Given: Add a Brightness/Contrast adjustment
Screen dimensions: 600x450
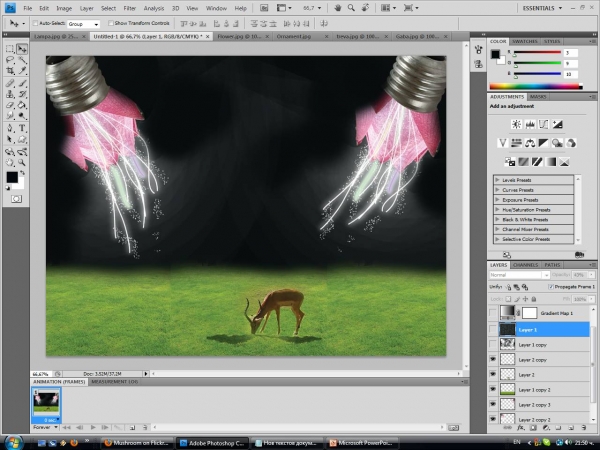Looking at the screenshot, I should point(516,124).
